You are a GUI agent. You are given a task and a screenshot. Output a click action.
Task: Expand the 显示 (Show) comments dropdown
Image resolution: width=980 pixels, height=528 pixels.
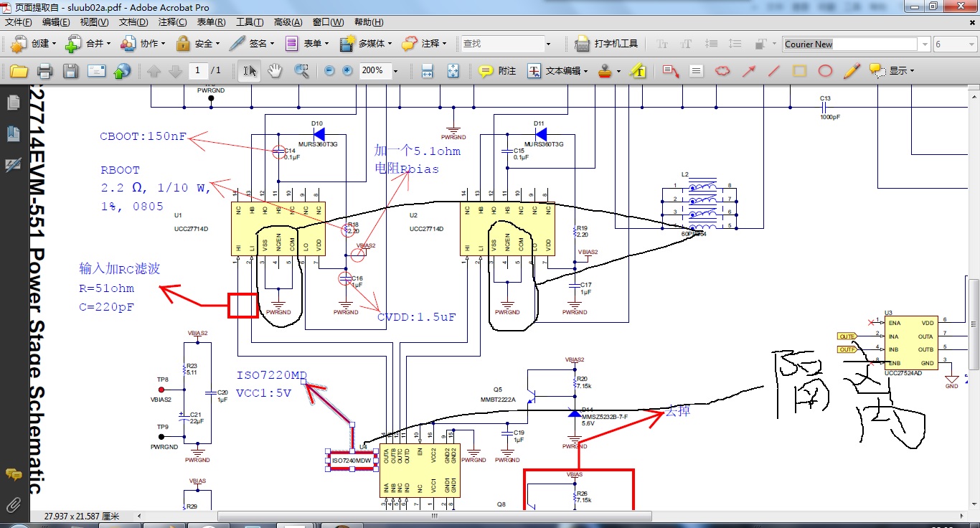(892, 71)
